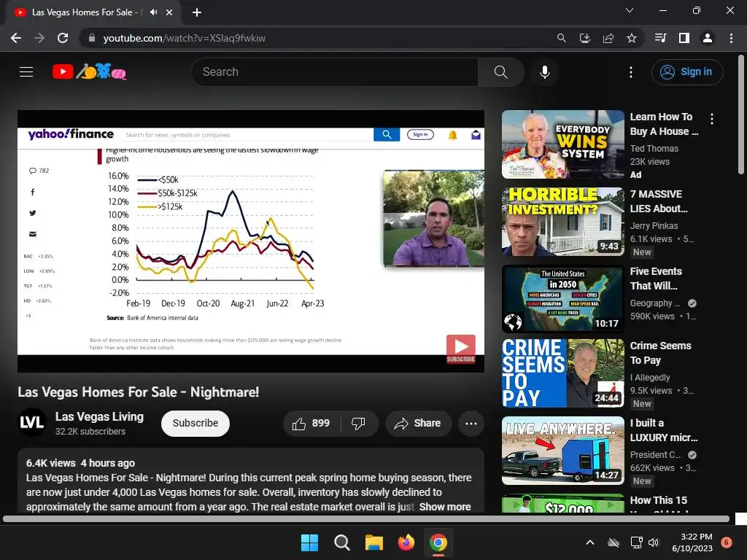Bookmark this page with the star icon
This screenshot has height=560, width=747.
coord(631,38)
